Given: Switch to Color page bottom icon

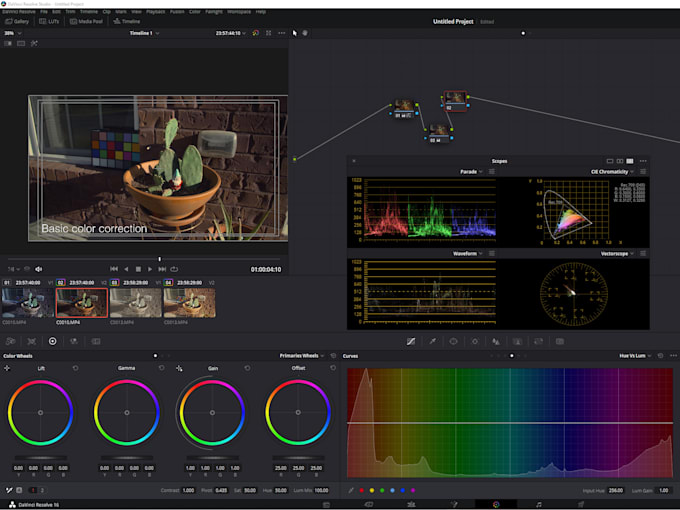Looking at the screenshot, I should click(496, 504).
